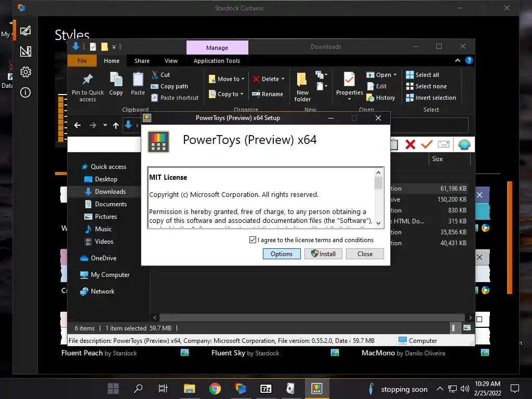Toggle the license agreement checkbox
532x399 pixels.
(252, 240)
